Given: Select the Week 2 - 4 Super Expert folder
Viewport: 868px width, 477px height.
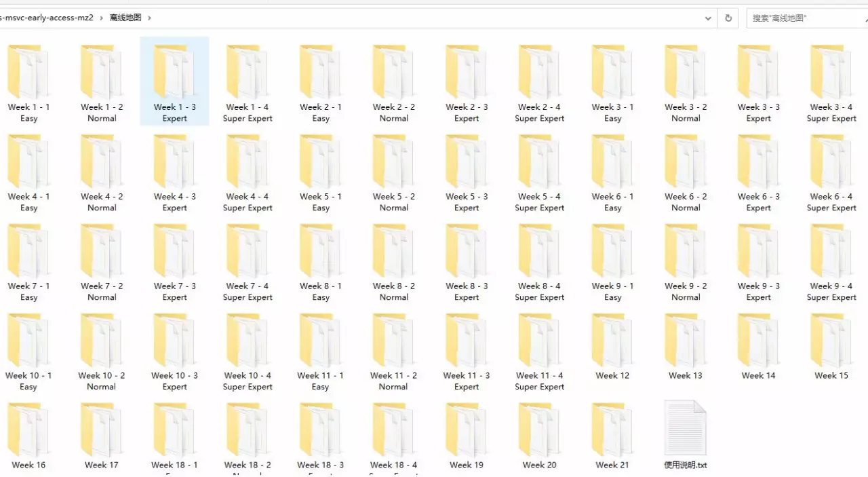Looking at the screenshot, I should (540, 83).
